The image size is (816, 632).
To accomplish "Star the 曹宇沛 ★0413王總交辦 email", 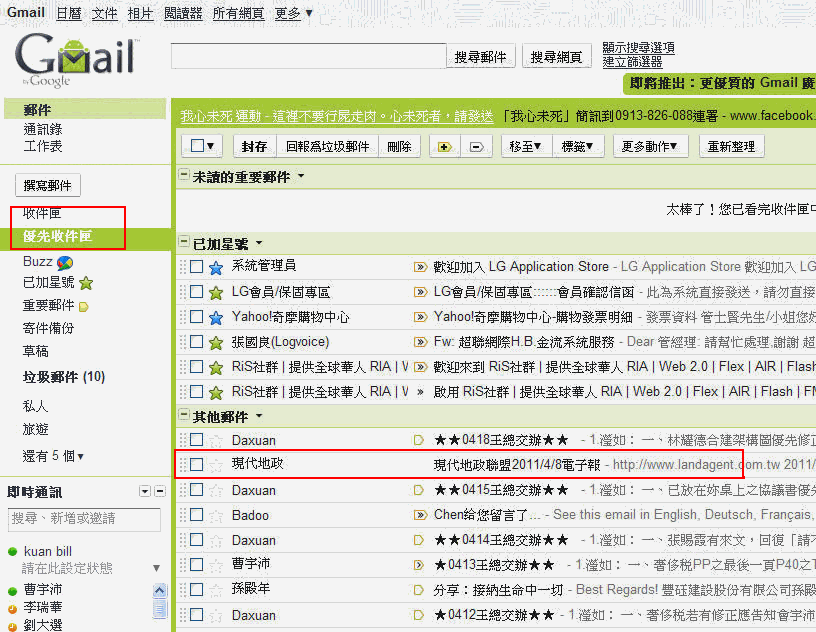I will pyautogui.click(x=216, y=565).
